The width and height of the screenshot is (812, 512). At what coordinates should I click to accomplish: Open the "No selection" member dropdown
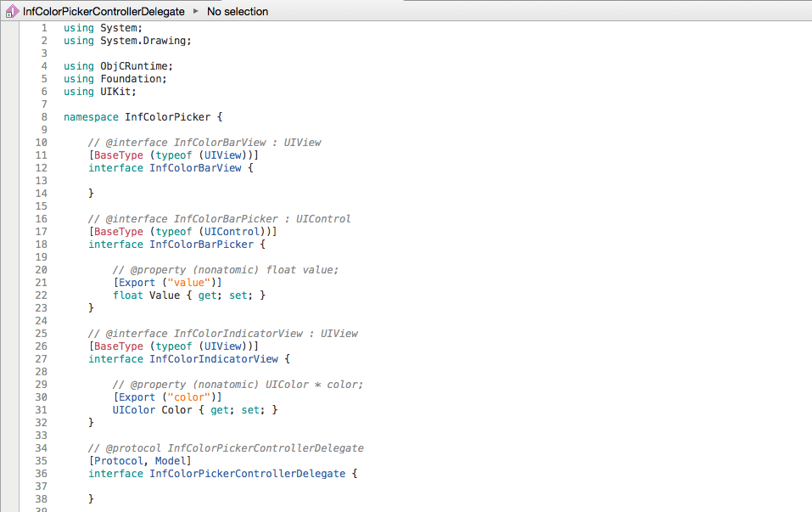pyautogui.click(x=238, y=11)
